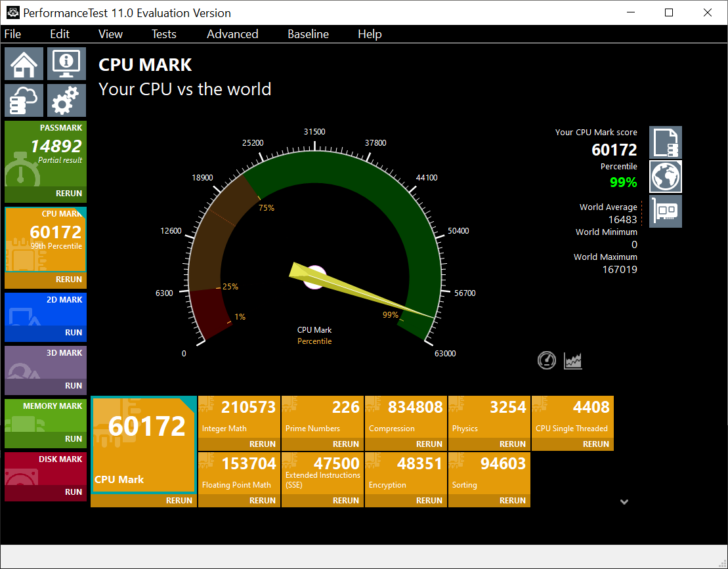Open the Advanced menu

[232, 34]
